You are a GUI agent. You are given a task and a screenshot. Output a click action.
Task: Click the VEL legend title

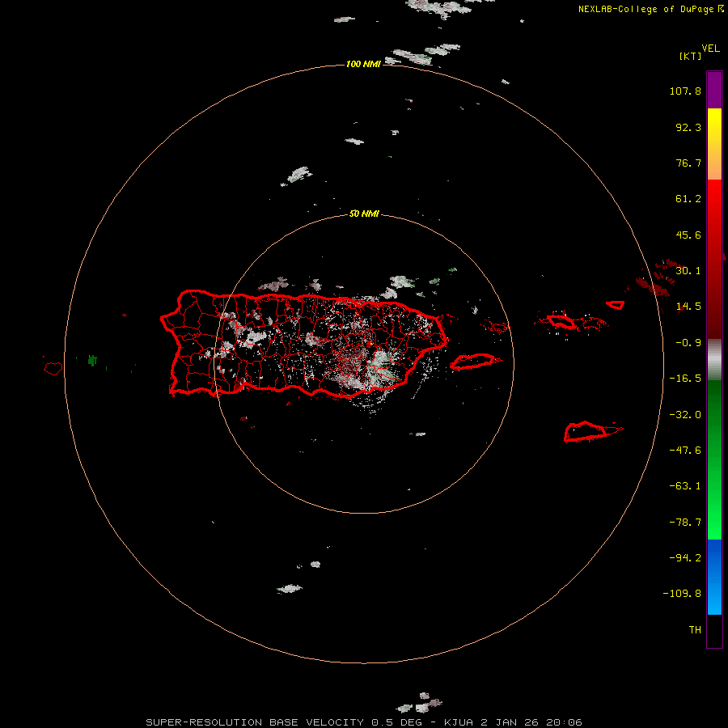710,49
